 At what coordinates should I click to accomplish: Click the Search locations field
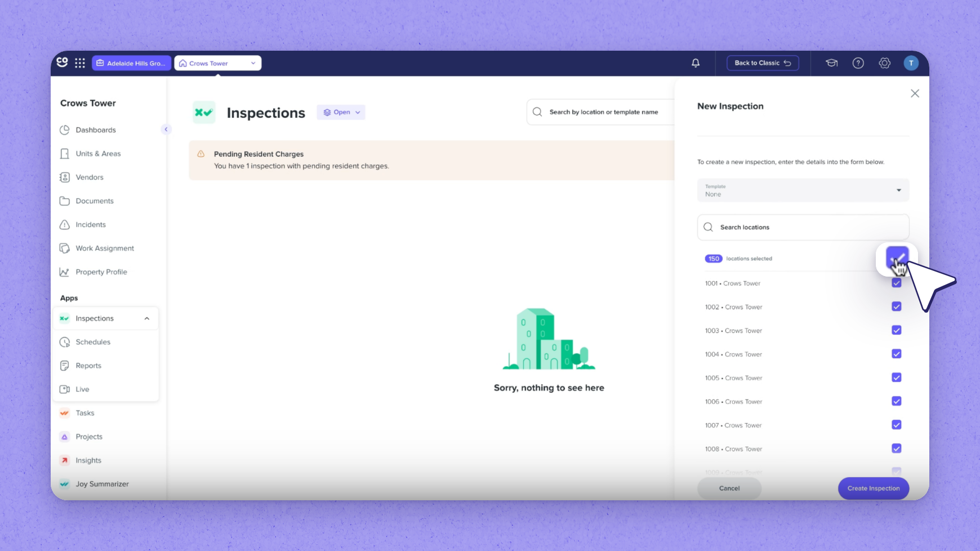(803, 227)
